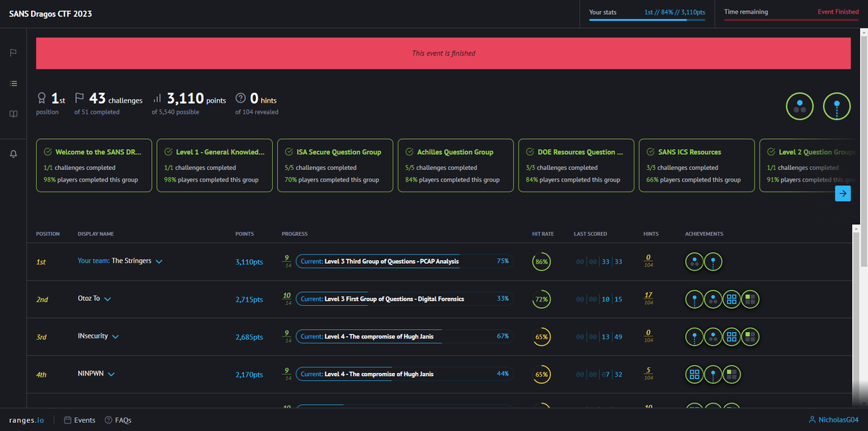The height and width of the screenshot is (431, 868).
Task: Click Otoz To's three-dot achievement badge
Action: coord(713,299)
